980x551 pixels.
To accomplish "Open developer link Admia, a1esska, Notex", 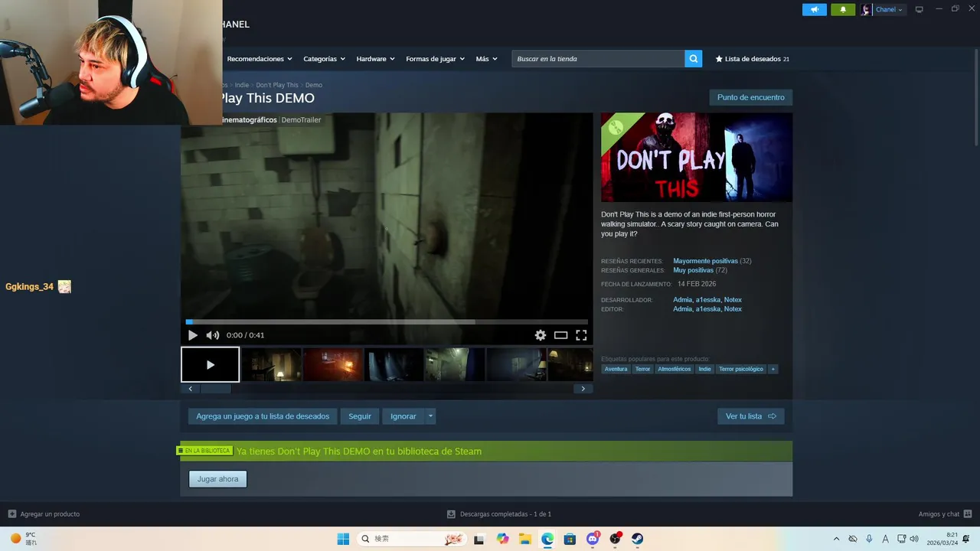I will (707, 300).
